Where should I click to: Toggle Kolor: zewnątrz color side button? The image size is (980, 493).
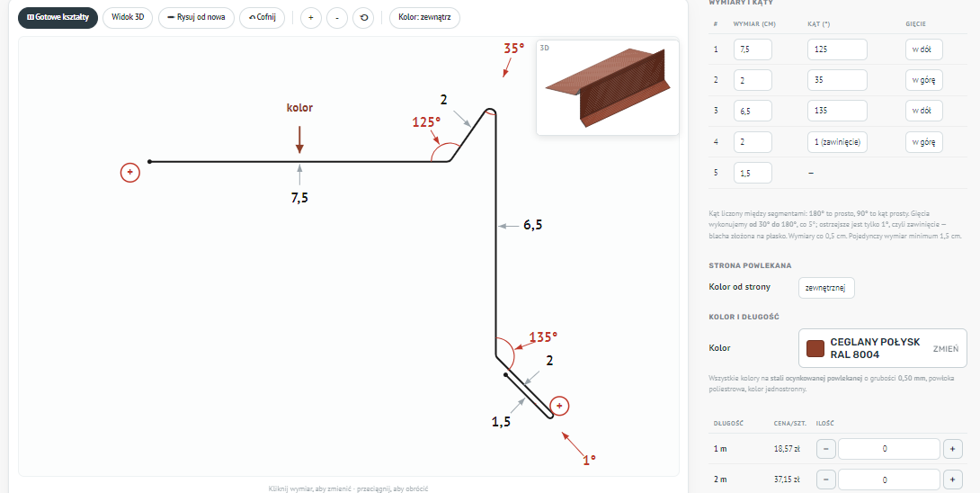point(424,17)
